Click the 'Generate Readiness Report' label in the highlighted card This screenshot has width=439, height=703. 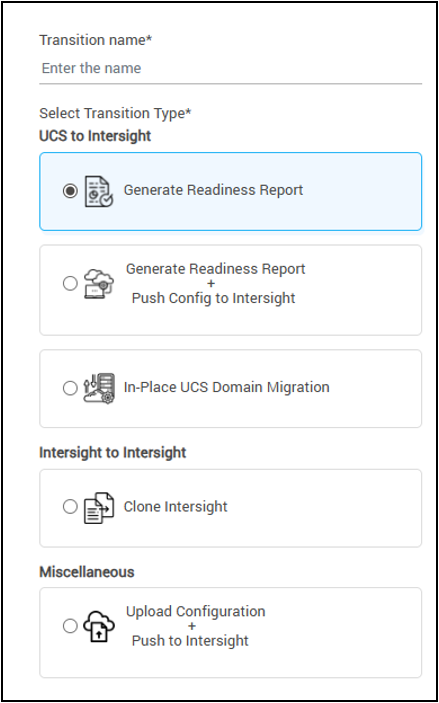pos(213,190)
